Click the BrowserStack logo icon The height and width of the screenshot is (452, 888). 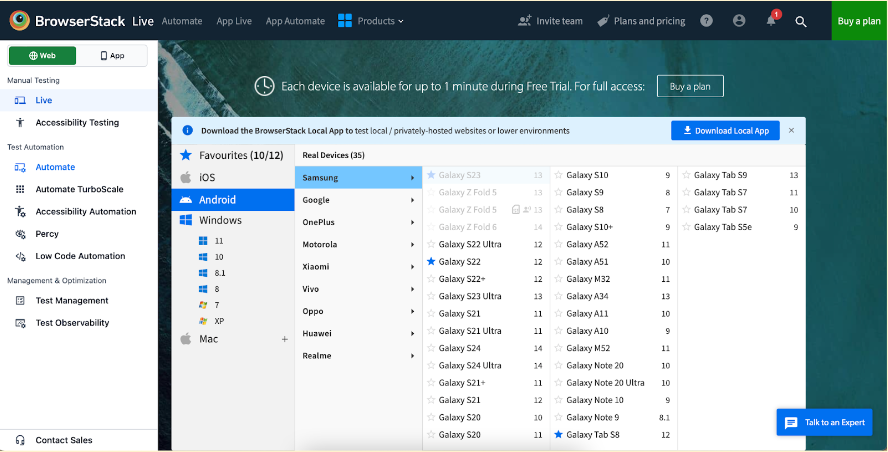coord(19,20)
